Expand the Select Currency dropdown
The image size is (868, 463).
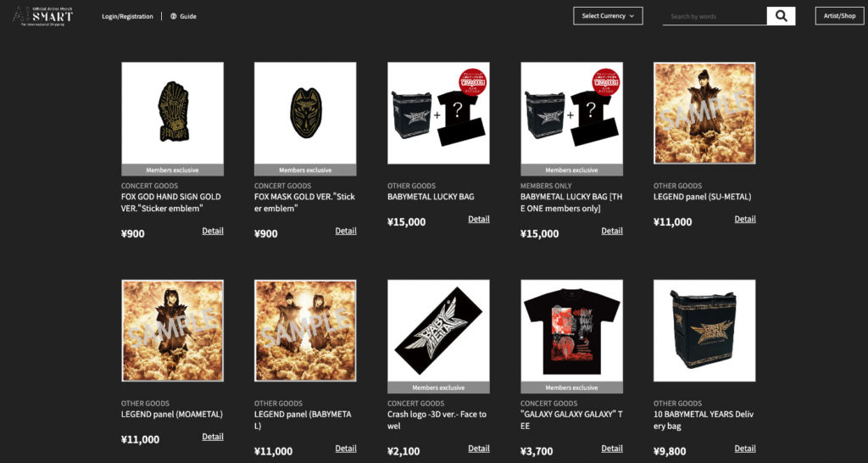pos(608,16)
